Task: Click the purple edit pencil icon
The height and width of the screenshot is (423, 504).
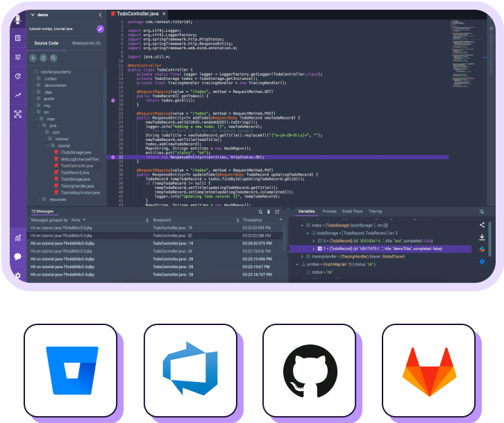Action: [100, 29]
